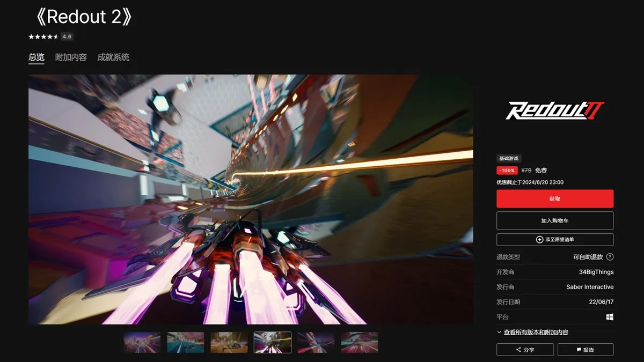Click the 优惠截止于2024/6/20 23:00 text
The height and width of the screenshot is (362, 644).
coord(530,182)
